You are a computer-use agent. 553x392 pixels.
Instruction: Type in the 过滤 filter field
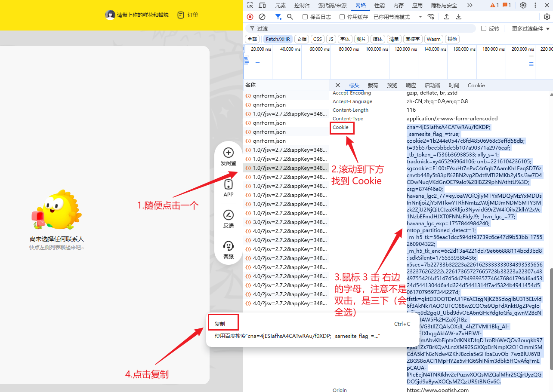click(x=361, y=28)
